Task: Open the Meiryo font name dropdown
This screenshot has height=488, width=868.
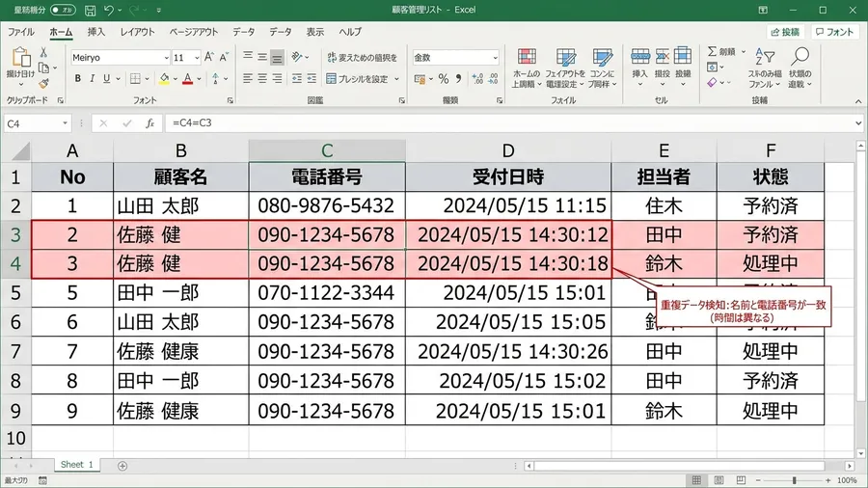Action: 166,58
